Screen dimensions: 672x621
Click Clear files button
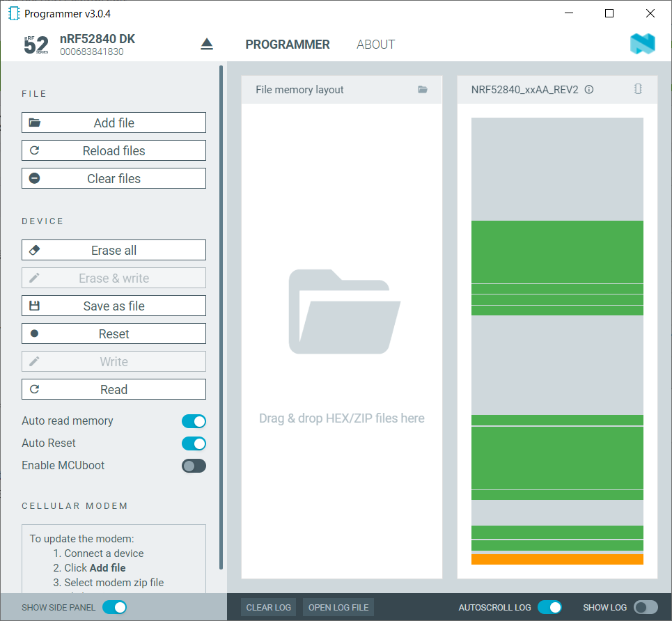tap(114, 178)
